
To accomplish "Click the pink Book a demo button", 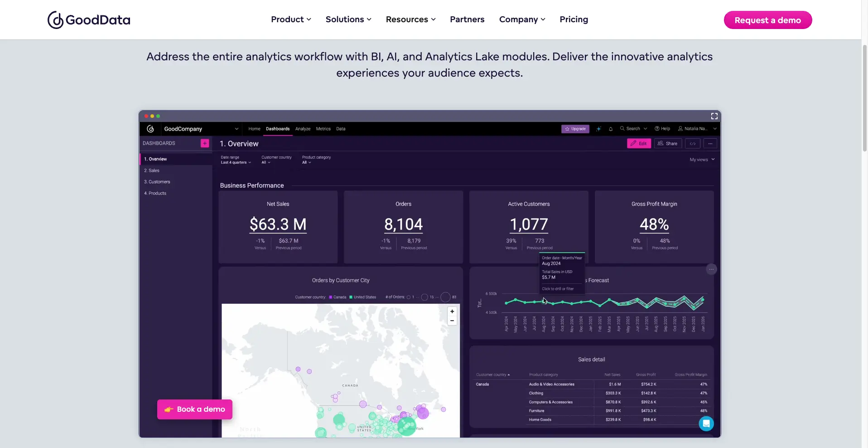I will 195,409.
